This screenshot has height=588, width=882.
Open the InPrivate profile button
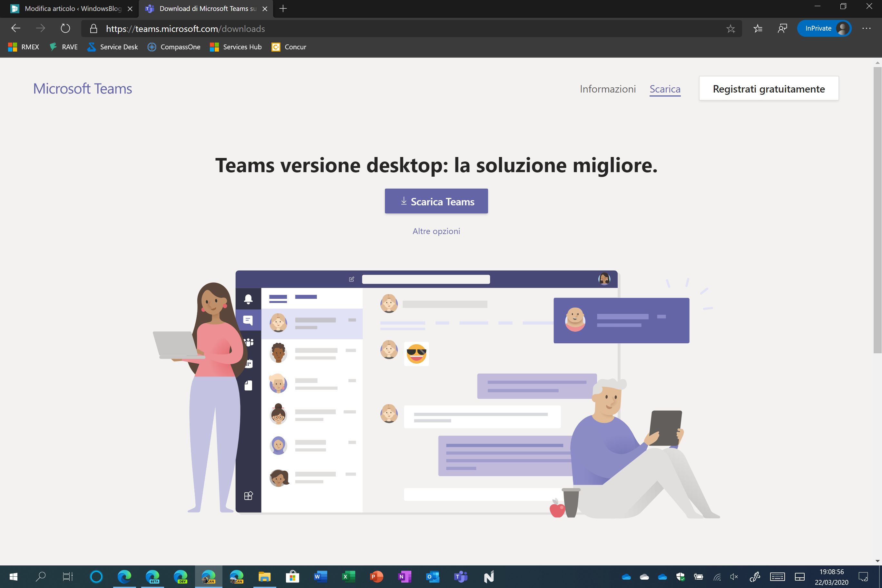[x=824, y=28]
